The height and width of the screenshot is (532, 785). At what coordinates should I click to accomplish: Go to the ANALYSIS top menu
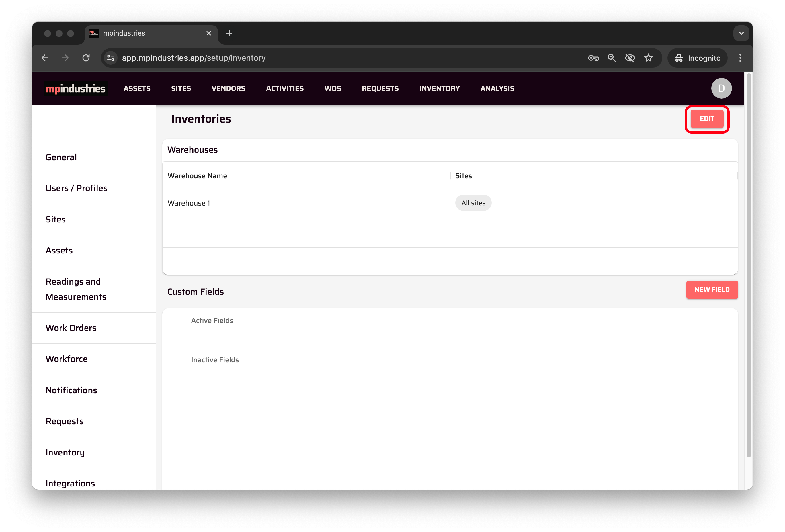pos(497,89)
